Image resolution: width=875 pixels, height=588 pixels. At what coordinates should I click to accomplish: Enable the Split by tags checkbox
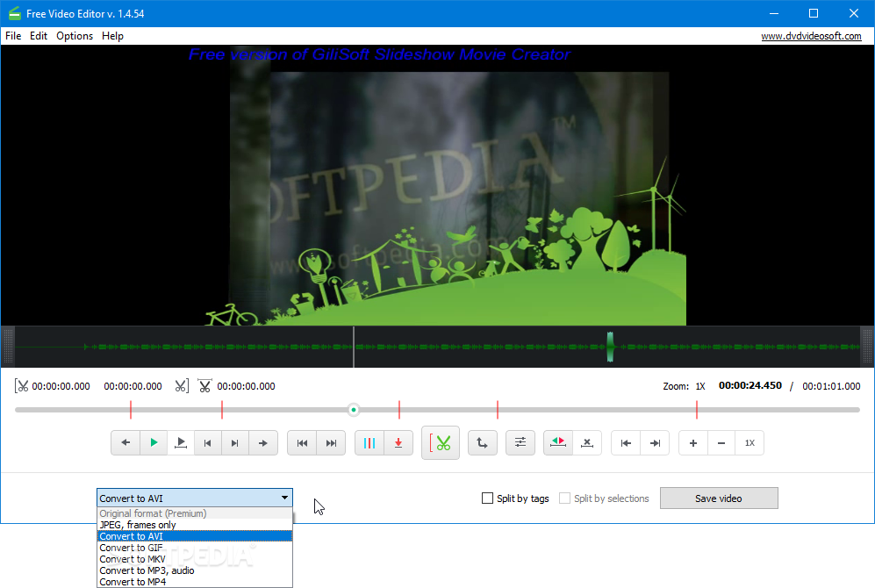pyautogui.click(x=487, y=498)
